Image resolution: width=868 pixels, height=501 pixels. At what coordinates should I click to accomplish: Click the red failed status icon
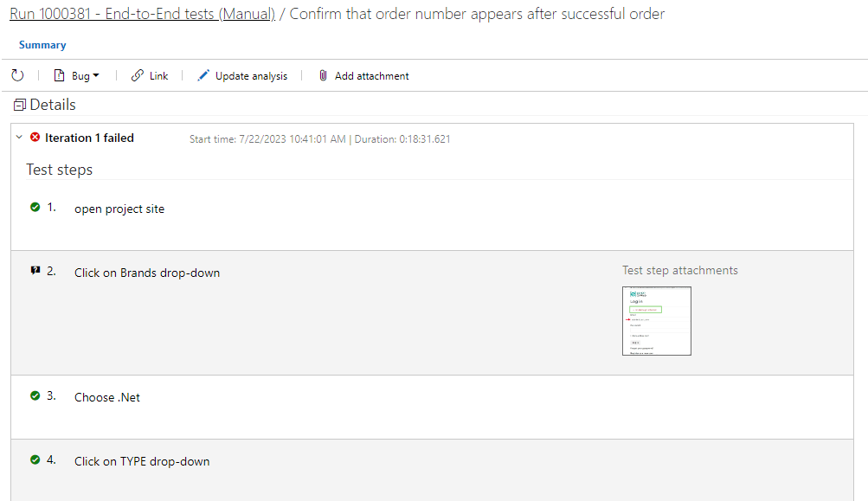[35, 137]
